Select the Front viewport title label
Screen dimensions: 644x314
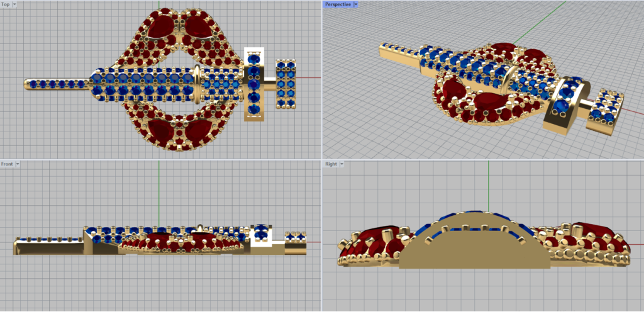7,164
